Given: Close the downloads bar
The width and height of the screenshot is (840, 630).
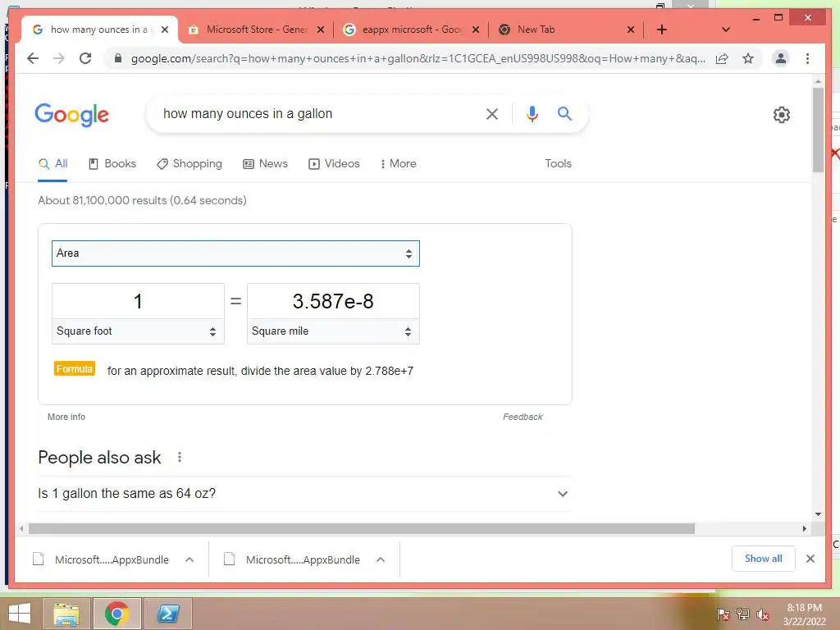Looking at the screenshot, I should 810,559.
